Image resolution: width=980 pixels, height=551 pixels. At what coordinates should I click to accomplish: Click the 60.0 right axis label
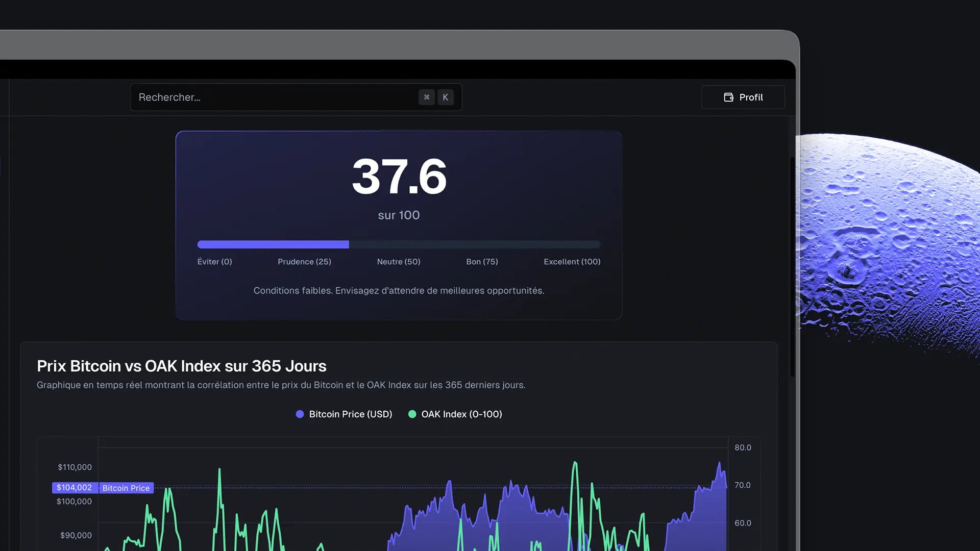pos(743,523)
